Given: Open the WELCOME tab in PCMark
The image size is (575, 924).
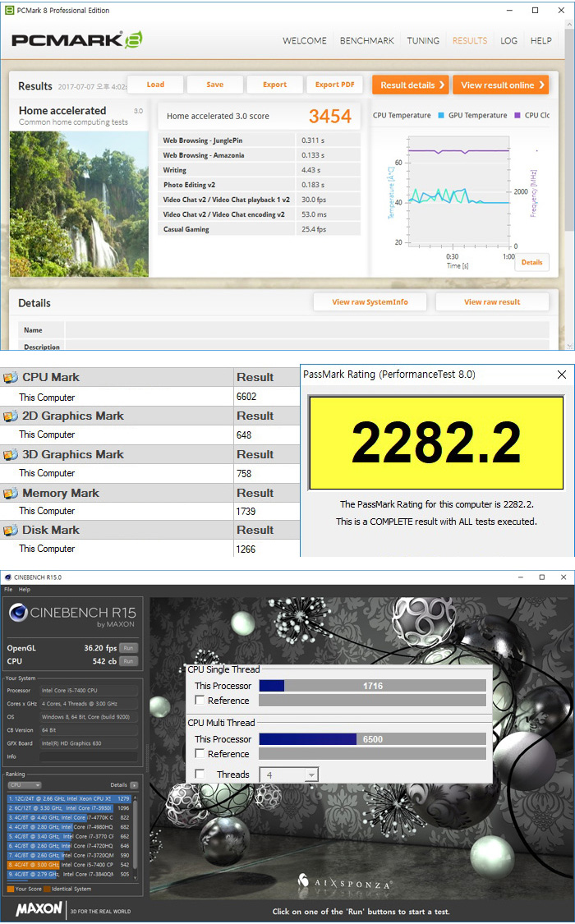Looking at the screenshot, I should (305, 41).
